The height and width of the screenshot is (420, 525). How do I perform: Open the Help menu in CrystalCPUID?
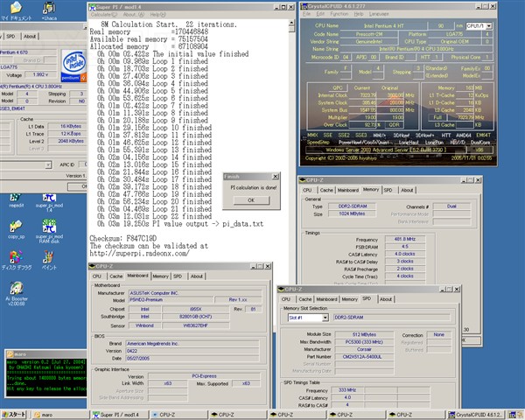coord(358,14)
